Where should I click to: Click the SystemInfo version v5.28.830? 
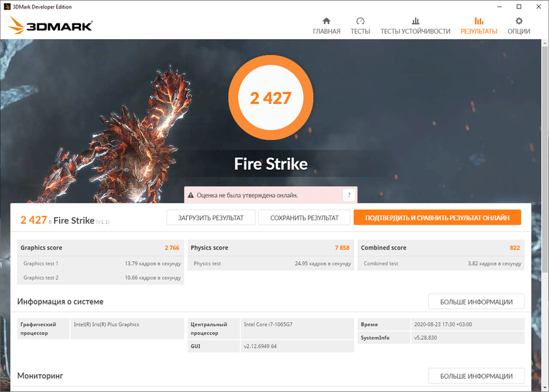[x=425, y=338]
